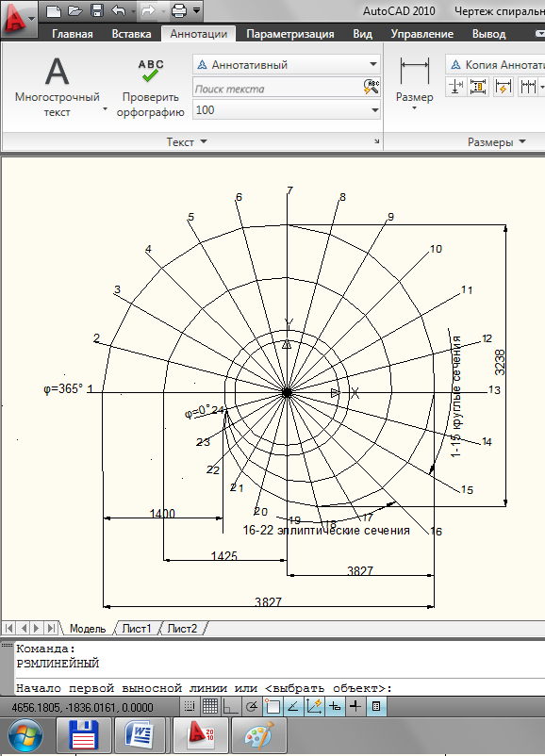Click the coordinates readout in status bar
Screen dimensions: 545x756
tap(82, 708)
